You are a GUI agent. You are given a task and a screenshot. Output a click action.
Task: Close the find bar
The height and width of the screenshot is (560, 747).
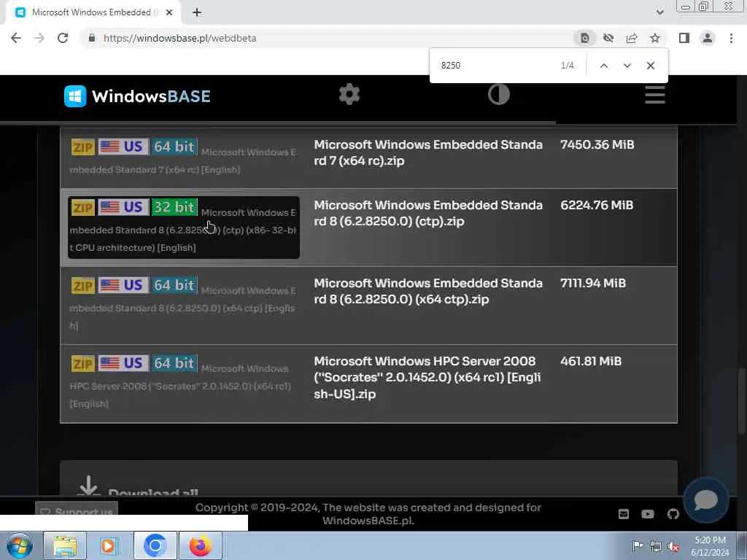tap(651, 66)
